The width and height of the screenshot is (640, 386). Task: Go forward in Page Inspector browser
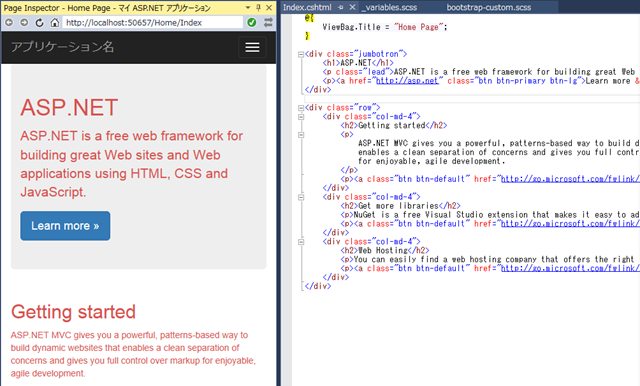point(24,22)
